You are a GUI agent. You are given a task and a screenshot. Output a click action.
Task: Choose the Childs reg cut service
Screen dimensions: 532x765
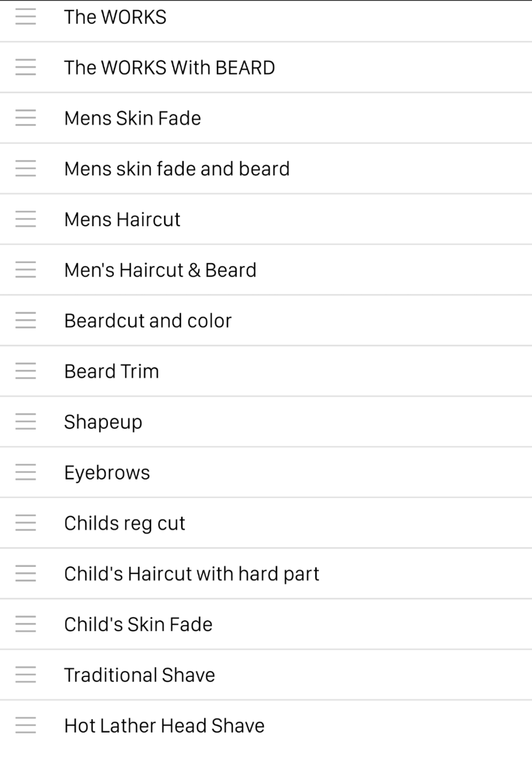click(124, 523)
